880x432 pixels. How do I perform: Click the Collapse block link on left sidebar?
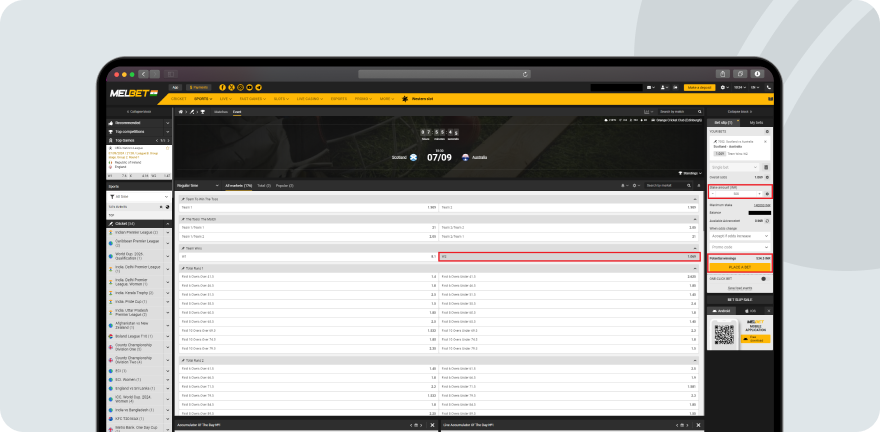(139, 112)
